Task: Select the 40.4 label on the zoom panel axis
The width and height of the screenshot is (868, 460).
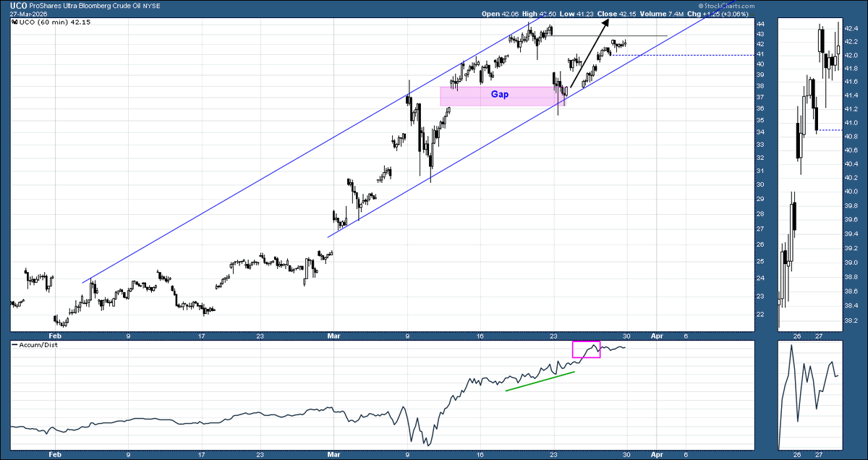Action: click(851, 164)
